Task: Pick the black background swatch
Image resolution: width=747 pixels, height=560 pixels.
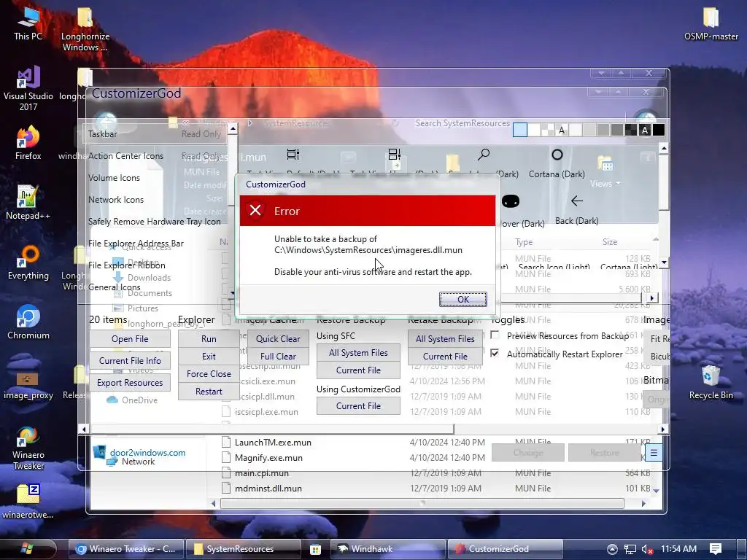Action: [659, 130]
